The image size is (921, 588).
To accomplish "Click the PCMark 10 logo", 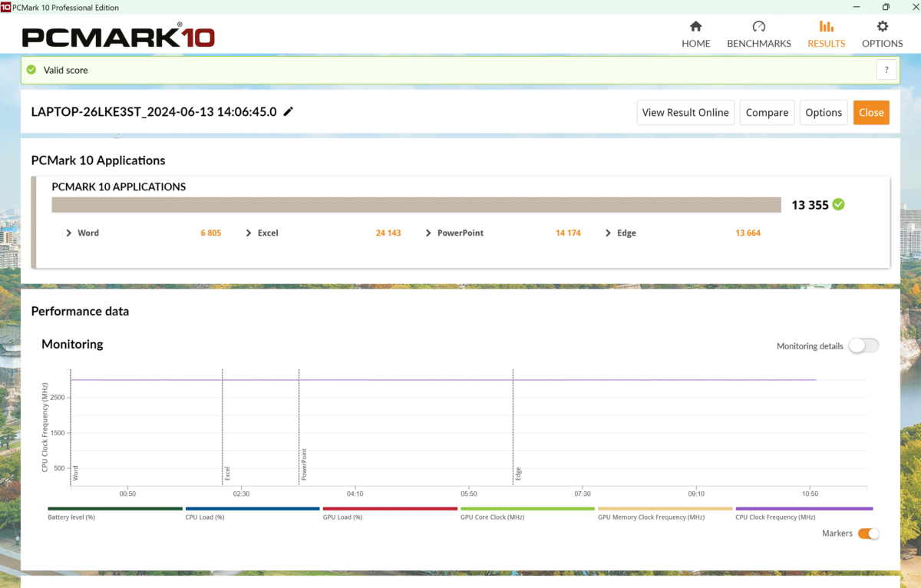I will click(118, 36).
